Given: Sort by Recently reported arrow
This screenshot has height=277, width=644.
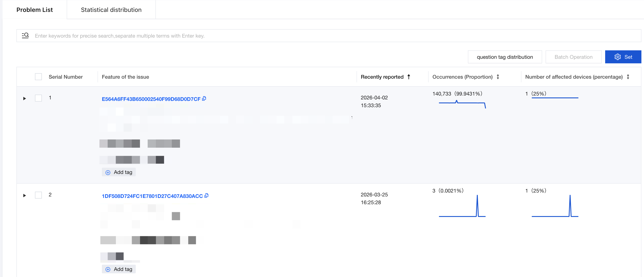Looking at the screenshot, I should (x=409, y=77).
